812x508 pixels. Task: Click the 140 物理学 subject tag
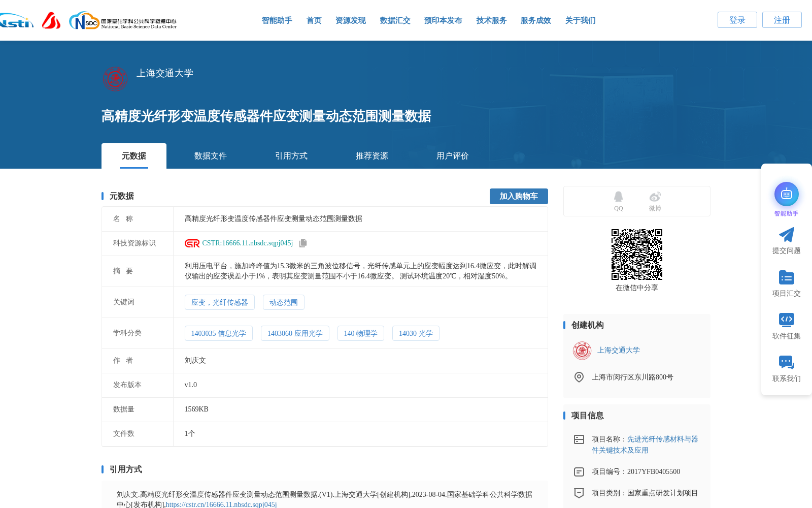360,333
